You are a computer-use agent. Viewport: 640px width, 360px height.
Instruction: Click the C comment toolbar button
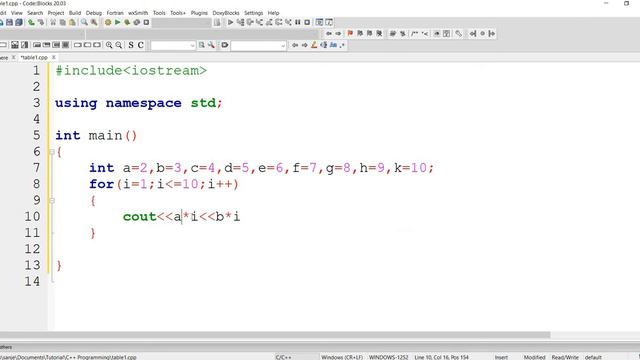(x=140, y=45)
